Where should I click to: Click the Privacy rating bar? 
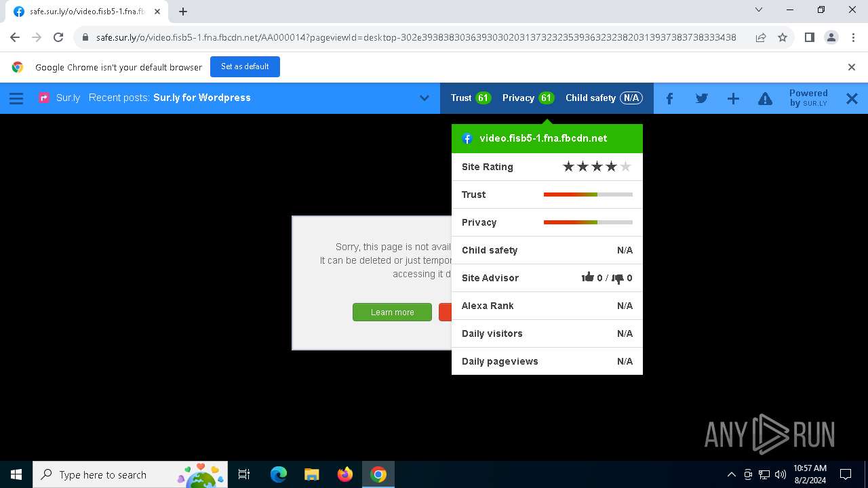[588, 222]
